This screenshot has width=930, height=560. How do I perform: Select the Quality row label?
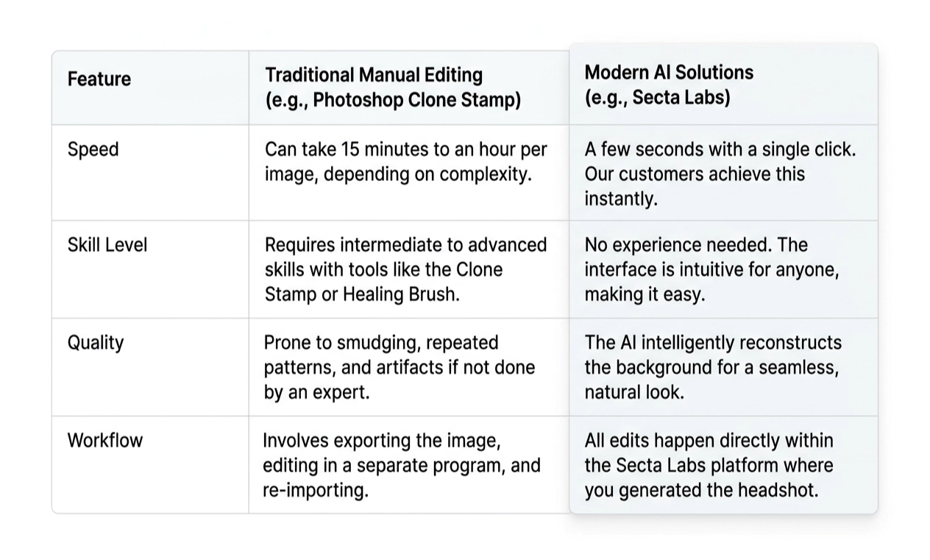[x=96, y=343]
